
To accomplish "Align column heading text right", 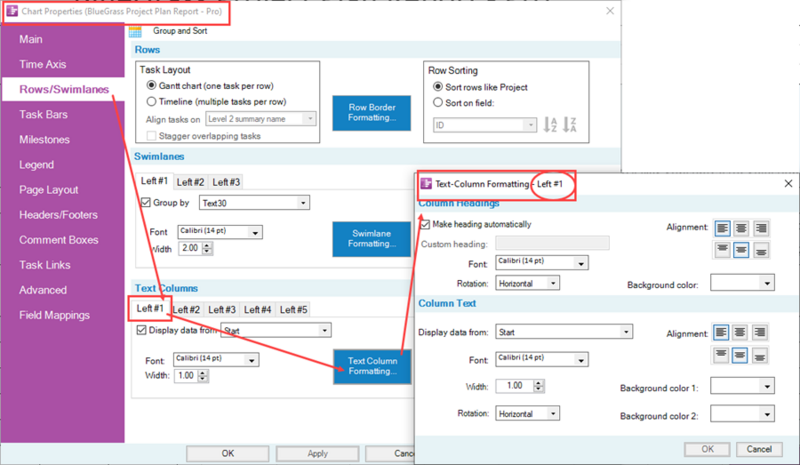I will point(761,228).
